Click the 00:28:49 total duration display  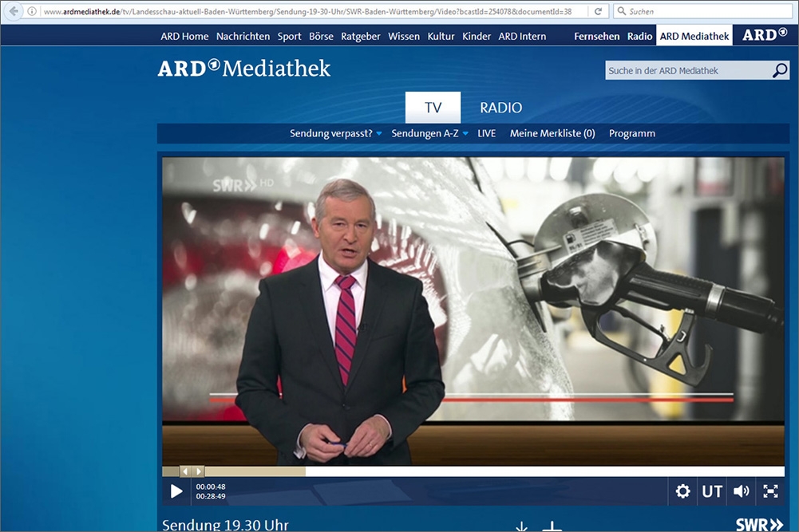pyautogui.click(x=211, y=496)
